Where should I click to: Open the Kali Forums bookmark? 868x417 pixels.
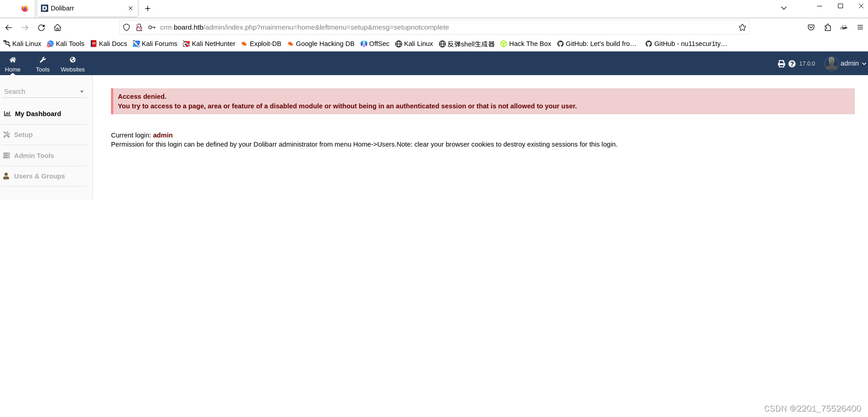tap(155, 44)
